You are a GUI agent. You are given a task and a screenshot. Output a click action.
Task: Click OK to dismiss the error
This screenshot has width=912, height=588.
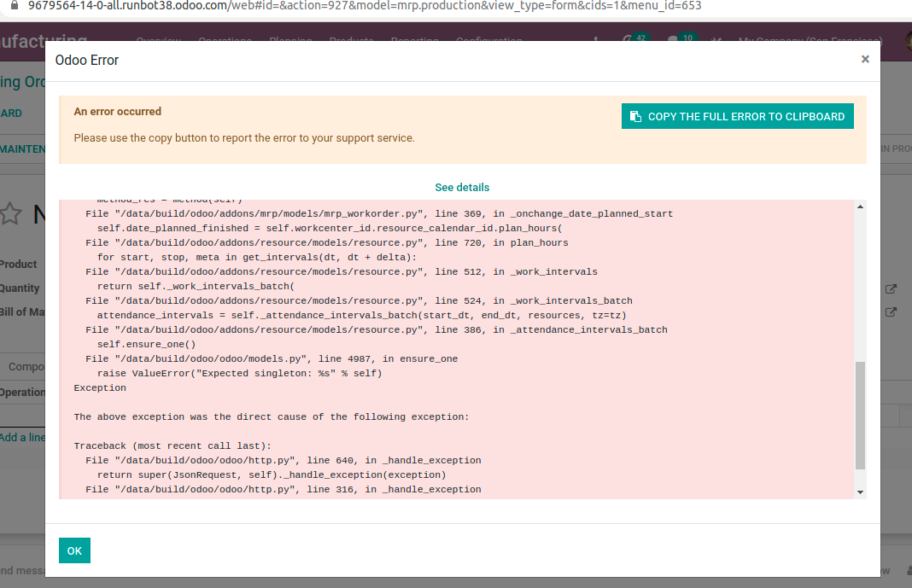pos(74,550)
